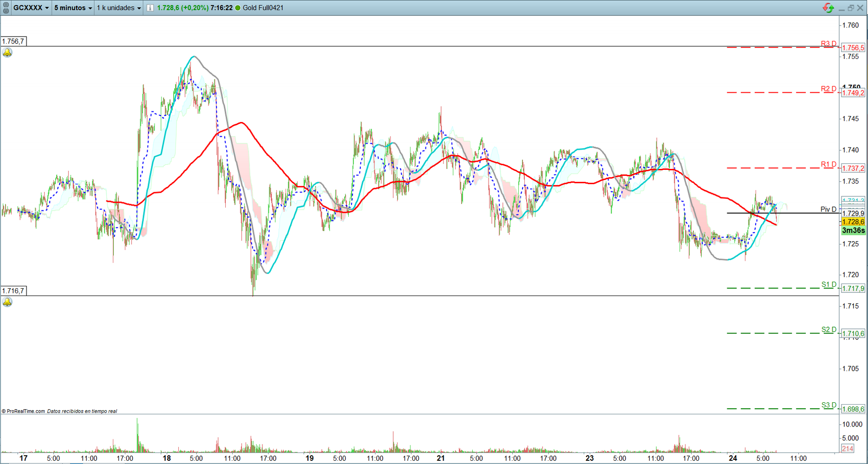This screenshot has height=464, width=868.
Task: Open the 5 minutos timeframe dropdown
Action: pyautogui.click(x=73, y=8)
